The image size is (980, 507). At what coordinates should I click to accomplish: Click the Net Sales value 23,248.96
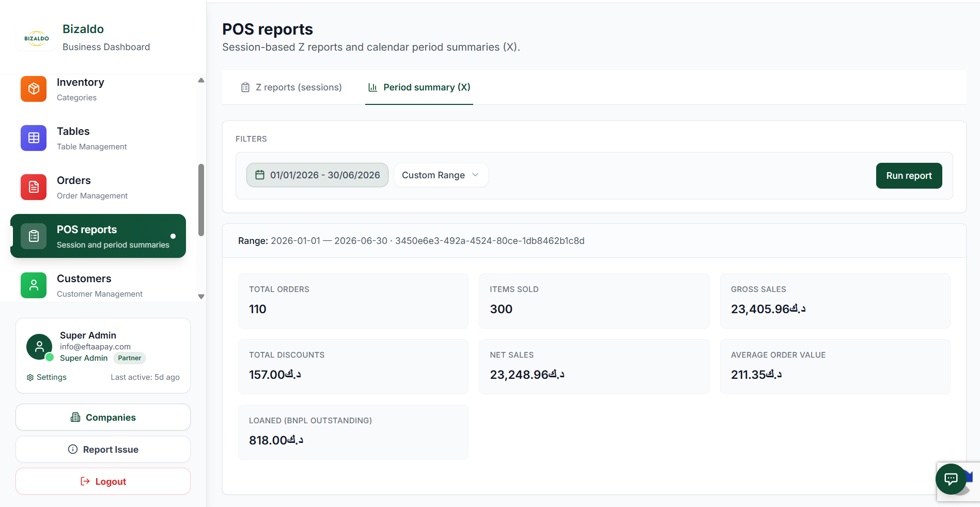pyautogui.click(x=527, y=375)
